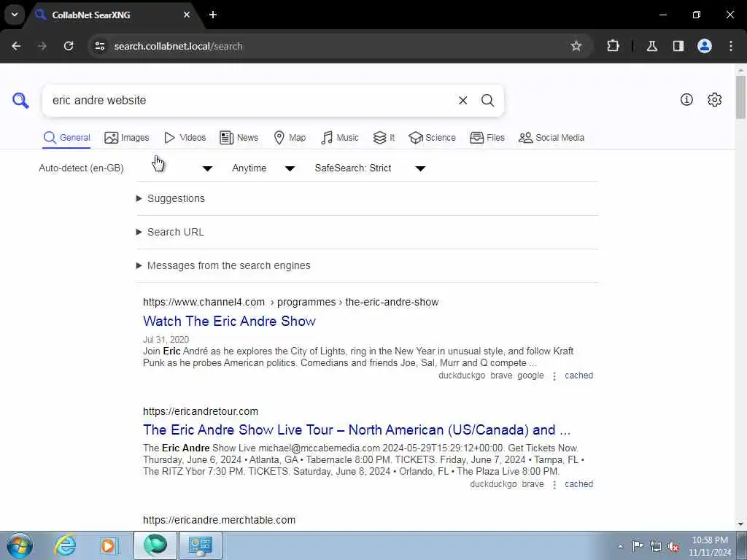View site information icon in address bar
The width and height of the screenshot is (747, 560).
coord(99,46)
